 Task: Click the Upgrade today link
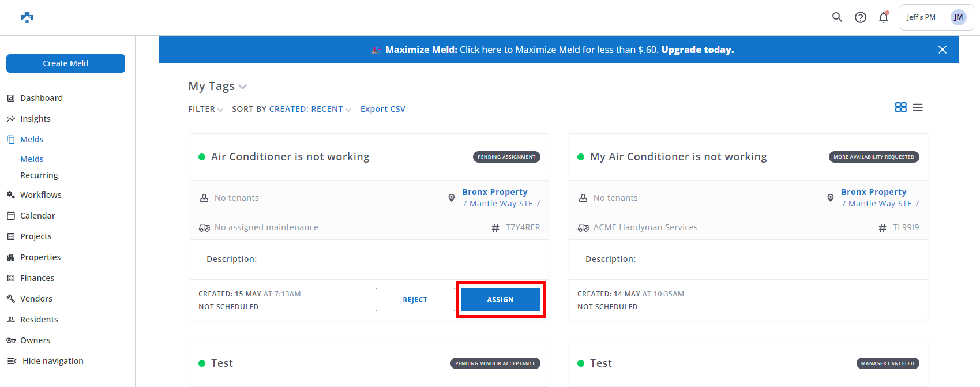point(697,50)
